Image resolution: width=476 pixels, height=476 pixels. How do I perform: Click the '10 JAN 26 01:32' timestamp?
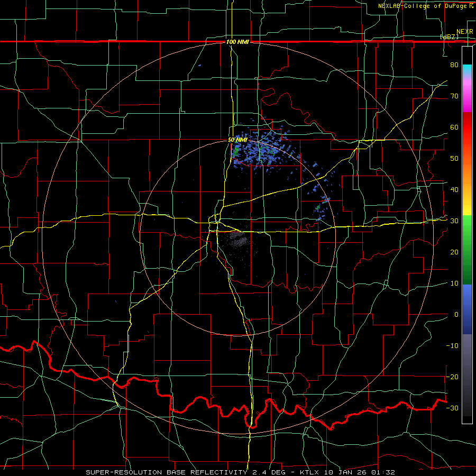pyautogui.click(x=360, y=472)
